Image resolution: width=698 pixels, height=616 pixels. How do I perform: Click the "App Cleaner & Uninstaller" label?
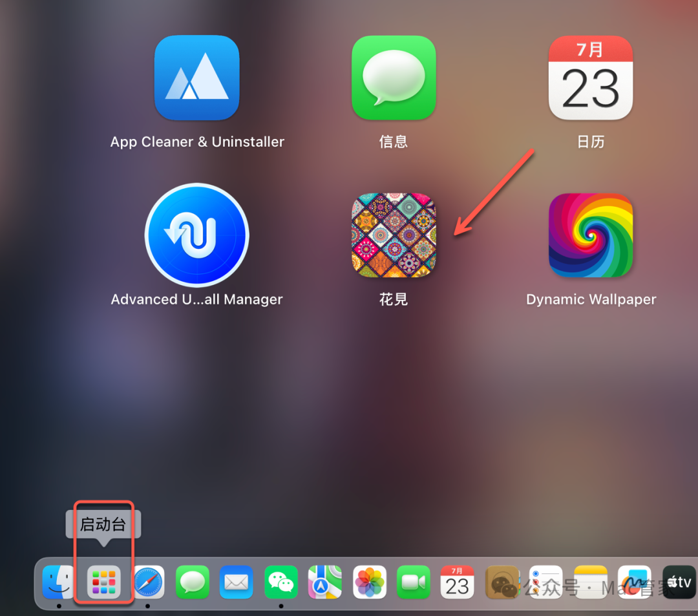point(197,142)
